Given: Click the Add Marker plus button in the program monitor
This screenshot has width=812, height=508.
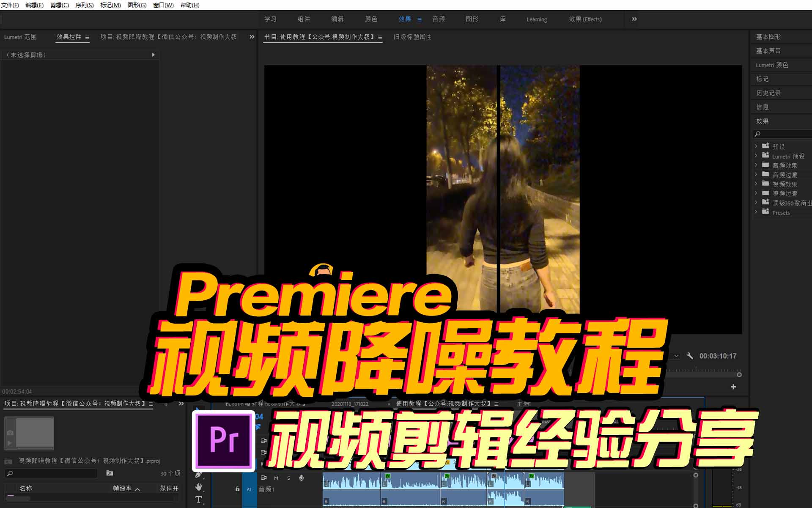Looking at the screenshot, I should tap(734, 386).
